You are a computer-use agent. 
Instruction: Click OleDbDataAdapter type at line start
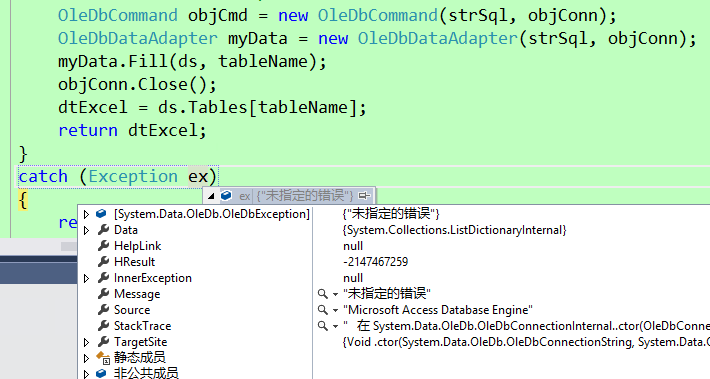pyautogui.click(x=138, y=39)
